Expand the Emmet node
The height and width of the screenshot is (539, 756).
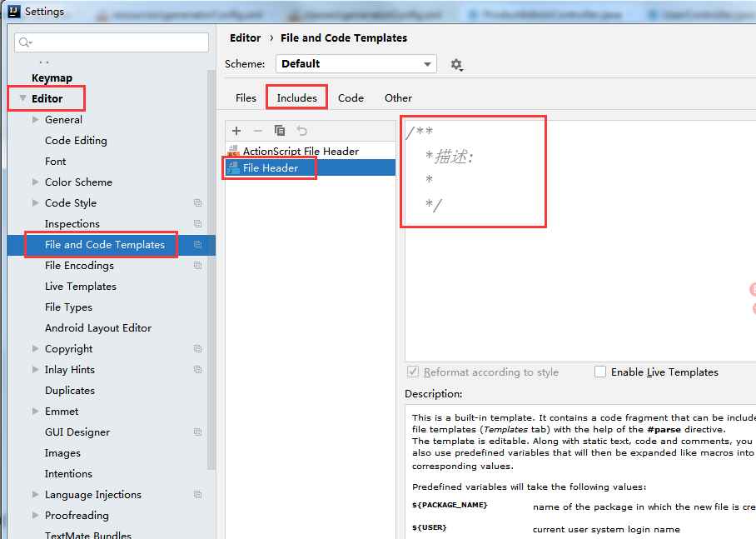click(x=35, y=412)
